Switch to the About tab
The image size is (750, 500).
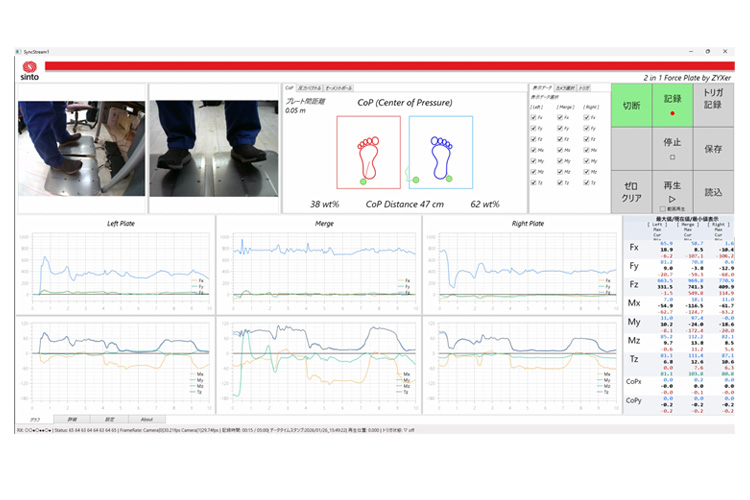tap(146, 419)
